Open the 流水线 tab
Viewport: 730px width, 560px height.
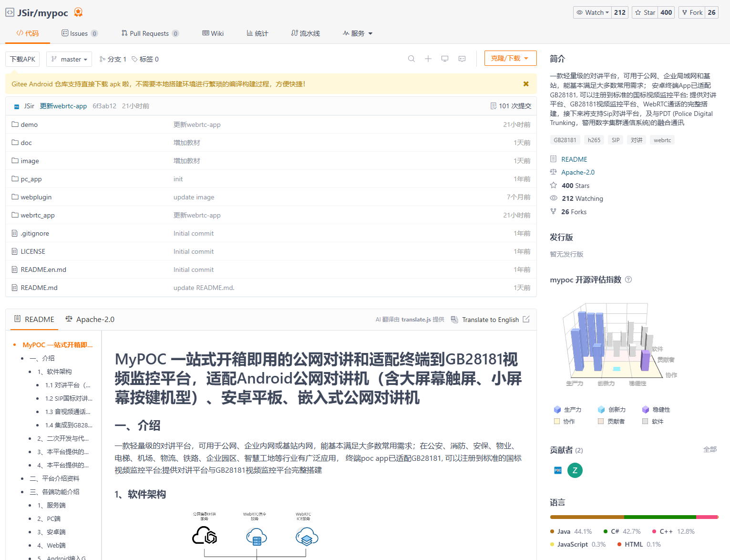[x=306, y=33]
